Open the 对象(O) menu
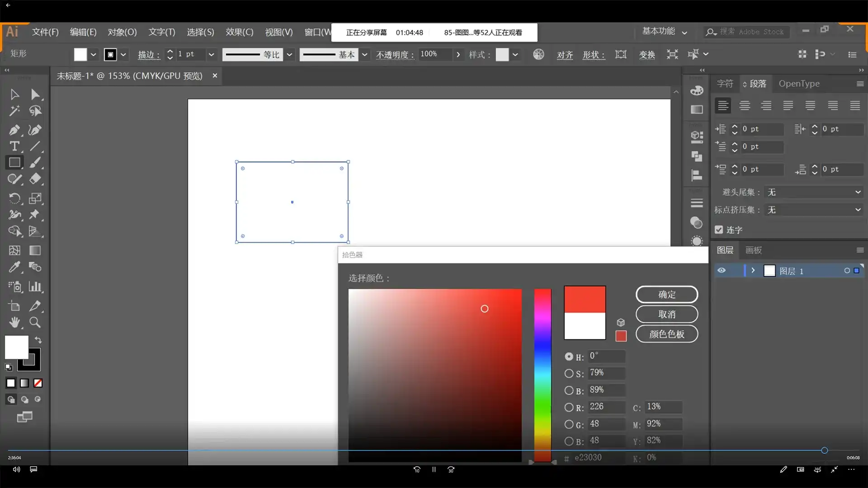Screen dimensions: 868x488 122,32
